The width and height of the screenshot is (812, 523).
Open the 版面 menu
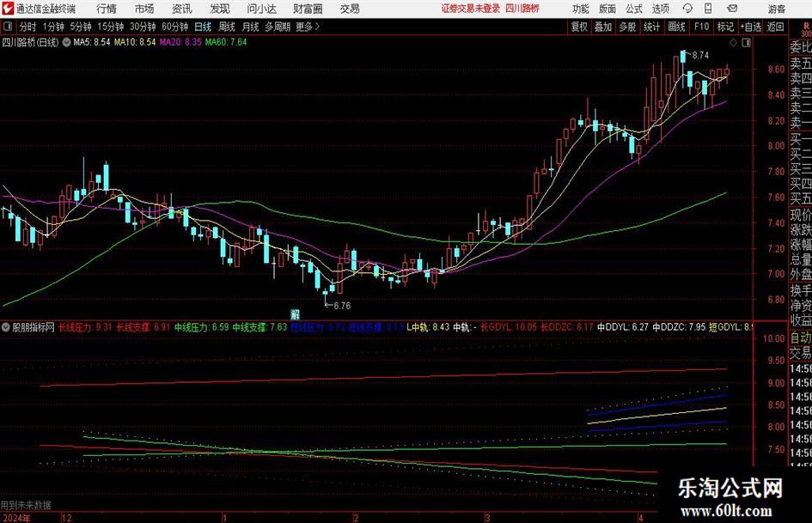[607, 9]
